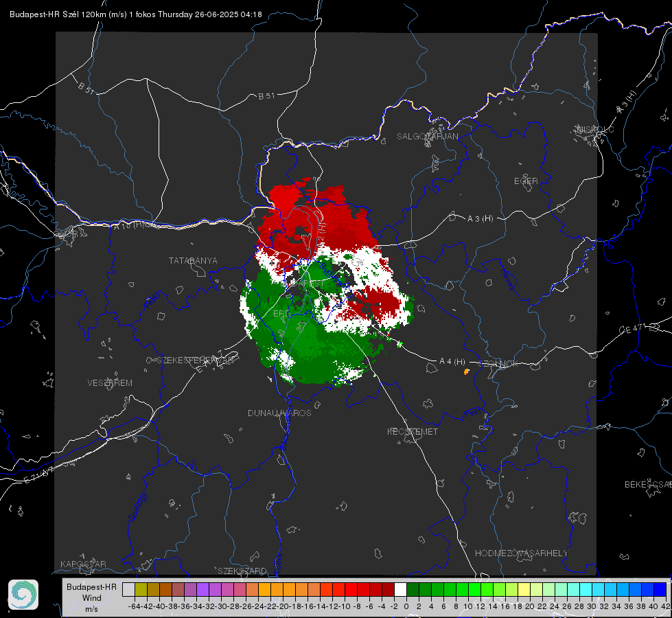Pick the darkest green swatch beside white
Viewport: 672px width, 618px height.
click(x=413, y=590)
